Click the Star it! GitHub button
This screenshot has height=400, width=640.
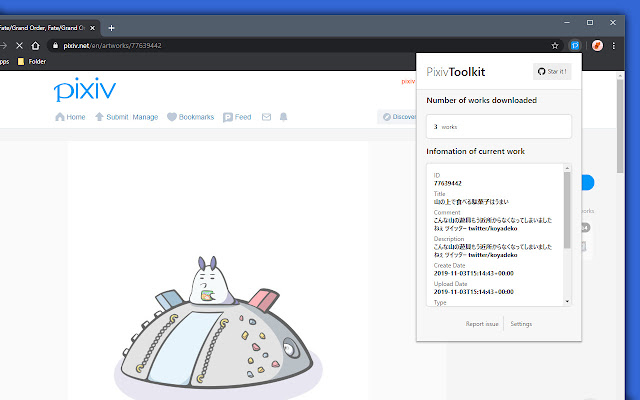click(551, 72)
